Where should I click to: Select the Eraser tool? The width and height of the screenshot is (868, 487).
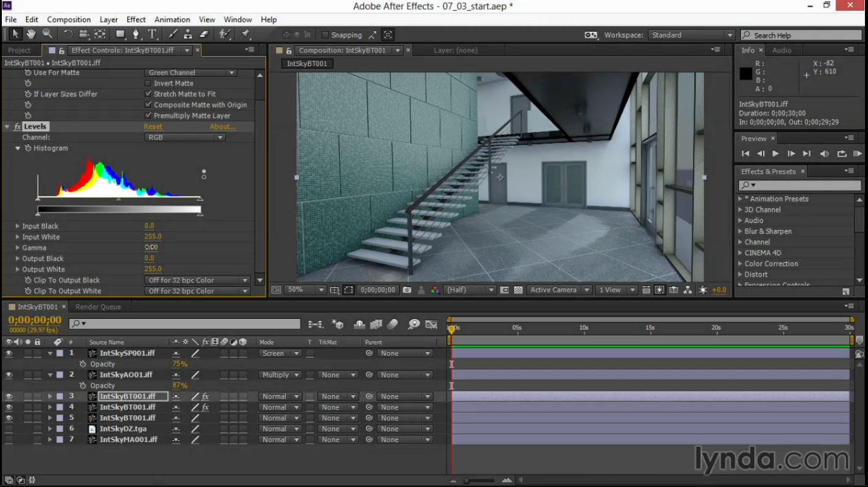click(204, 35)
